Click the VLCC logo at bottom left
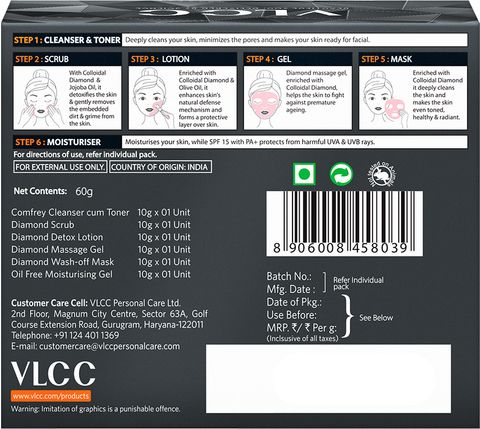The width and height of the screenshot is (480, 429). click(53, 374)
